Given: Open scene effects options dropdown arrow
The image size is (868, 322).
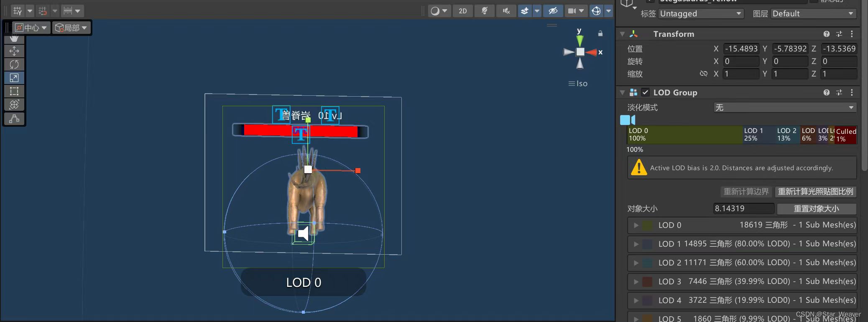Looking at the screenshot, I should coord(537,11).
